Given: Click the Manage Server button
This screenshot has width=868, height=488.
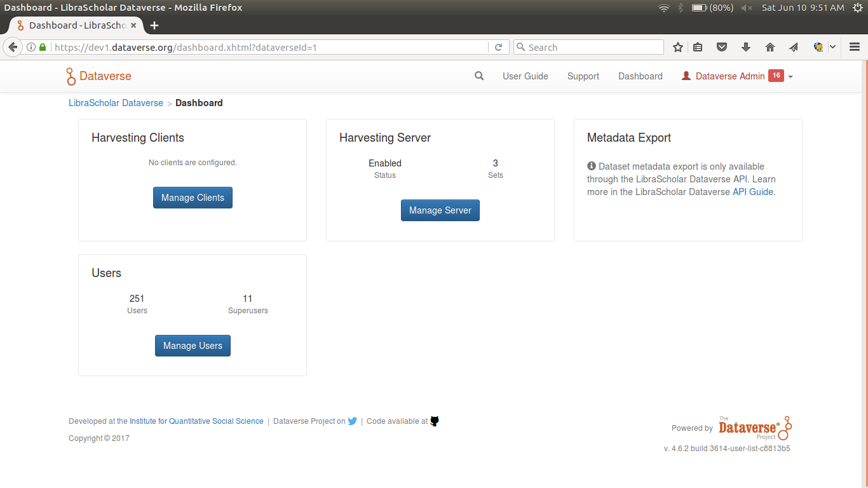Looking at the screenshot, I should pyautogui.click(x=440, y=210).
